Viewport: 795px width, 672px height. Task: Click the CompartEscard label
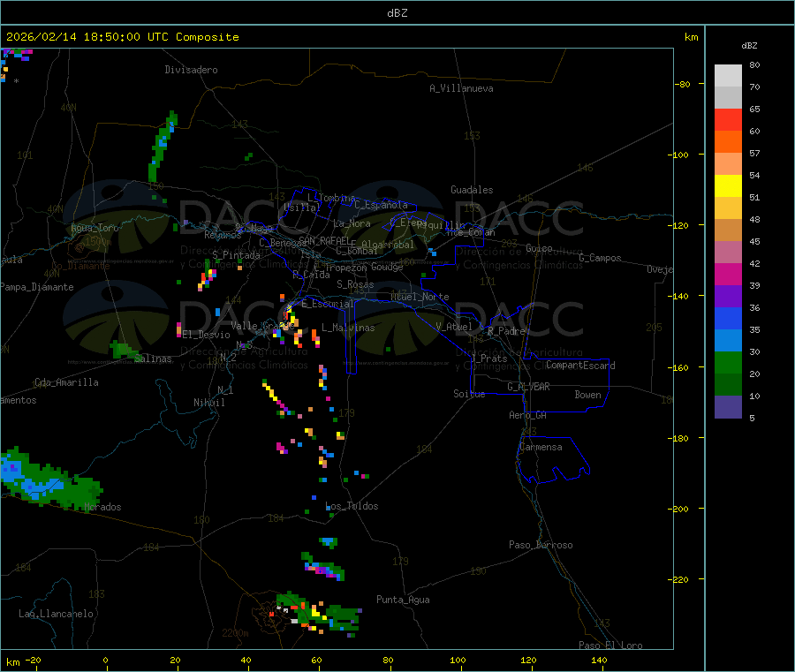coord(580,366)
